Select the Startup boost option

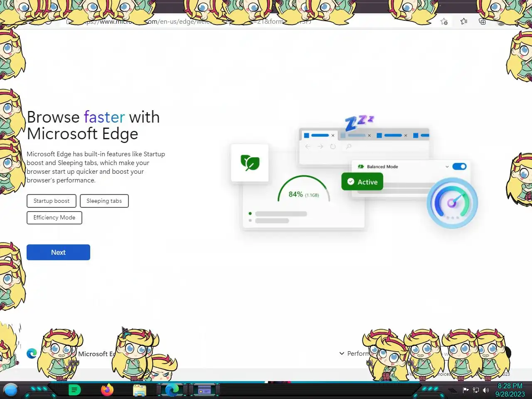52,201
